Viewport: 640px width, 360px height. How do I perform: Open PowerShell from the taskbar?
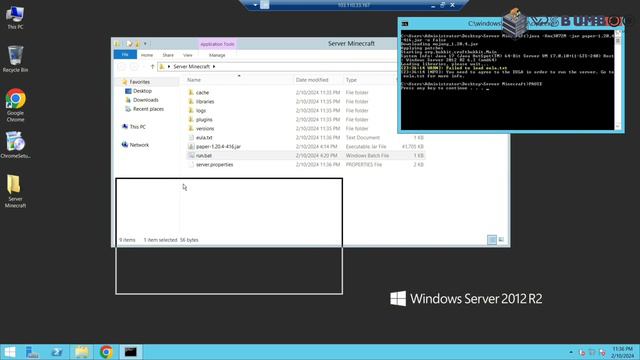57,352
